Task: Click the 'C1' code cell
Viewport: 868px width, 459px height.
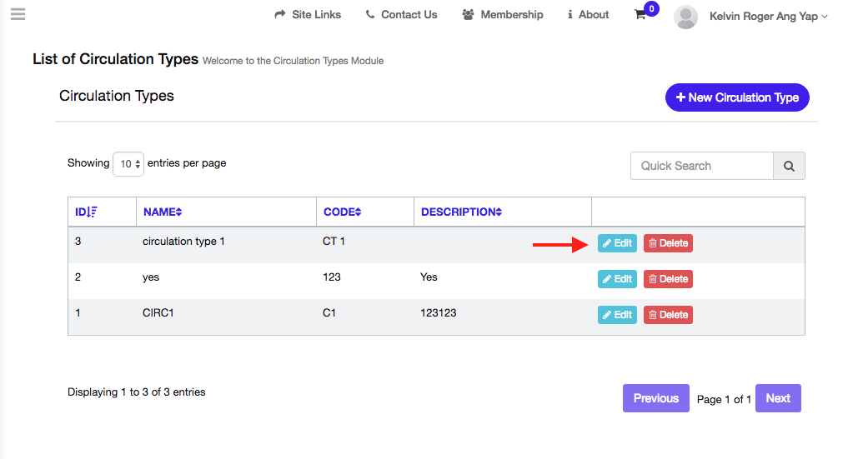Action: [x=329, y=313]
